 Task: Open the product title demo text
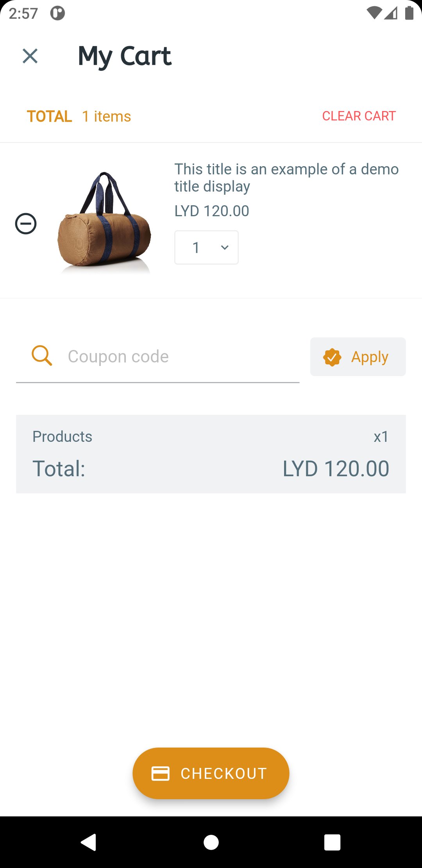[x=286, y=178]
